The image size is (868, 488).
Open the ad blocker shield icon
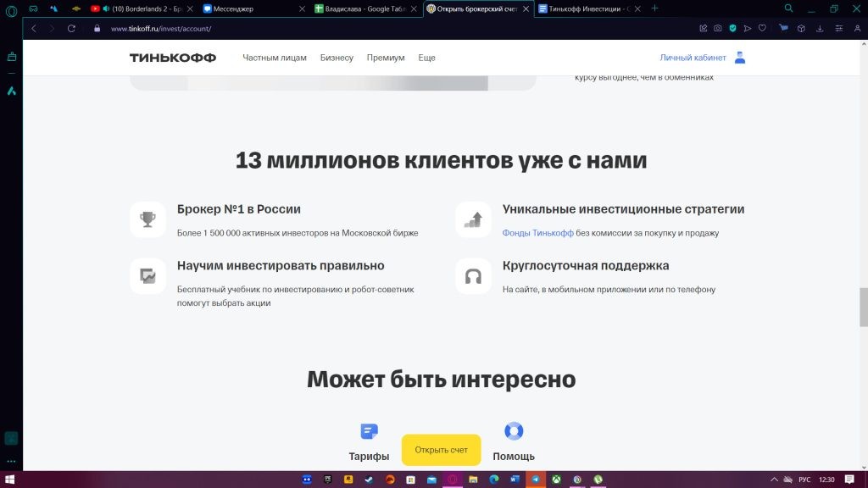point(733,28)
